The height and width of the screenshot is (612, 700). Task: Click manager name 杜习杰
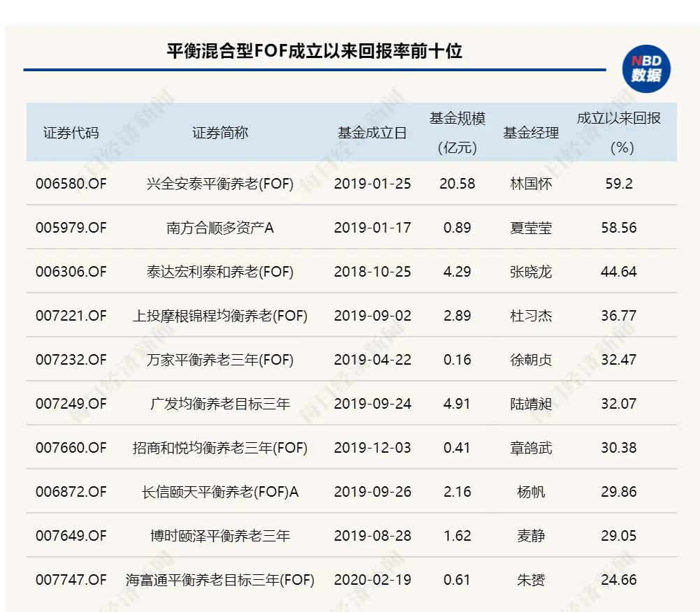tap(531, 316)
